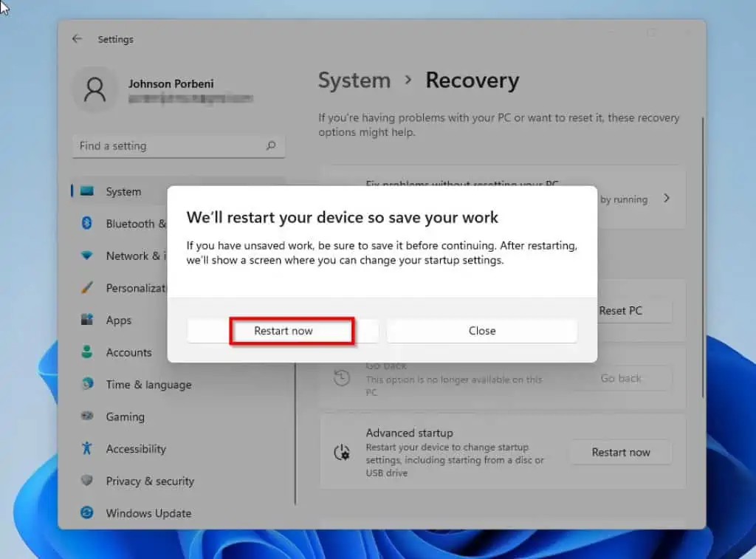Open Network & internet icon
Image resolution: width=756 pixels, height=559 pixels.
[87, 256]
